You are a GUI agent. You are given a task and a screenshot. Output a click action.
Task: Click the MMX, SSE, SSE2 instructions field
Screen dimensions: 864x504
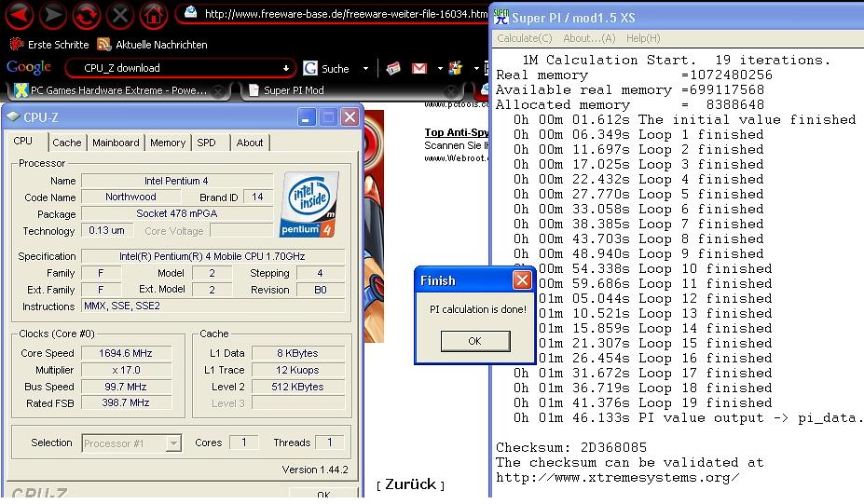pyautogui.click(x=213, y=306)
